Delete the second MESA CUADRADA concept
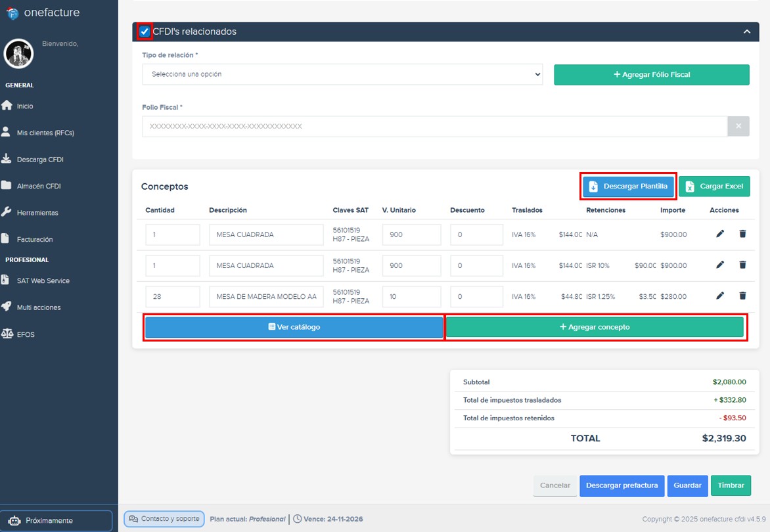Screen dimensions: 770x532 [742, 265]
